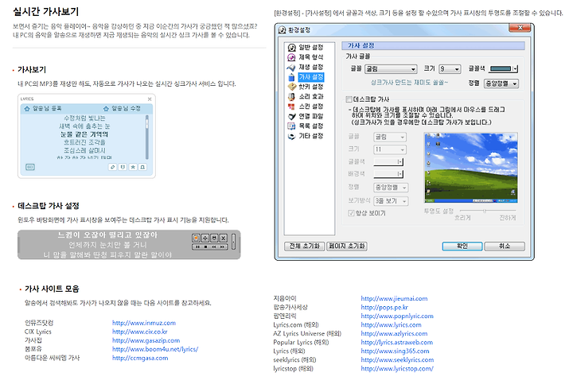Select the 핫키 설정 icon in settings list
The image size is (573, 392).
point(291,87)
